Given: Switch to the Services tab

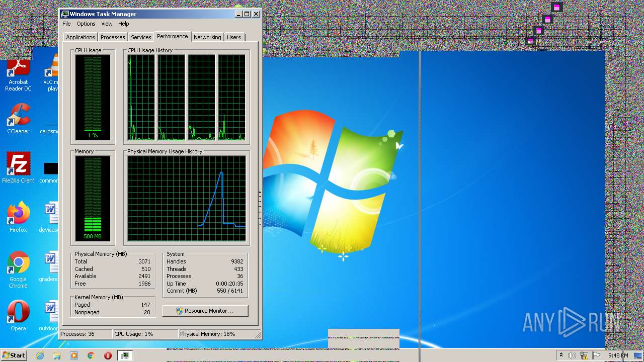Looking at the screenshot, I should tap(141, 37).
